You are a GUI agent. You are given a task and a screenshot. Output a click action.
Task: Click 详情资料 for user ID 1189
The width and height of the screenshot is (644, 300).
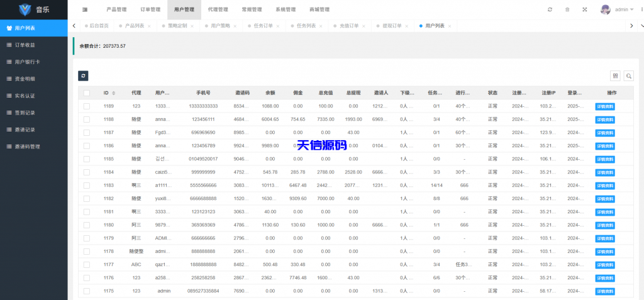coord(605,107)
